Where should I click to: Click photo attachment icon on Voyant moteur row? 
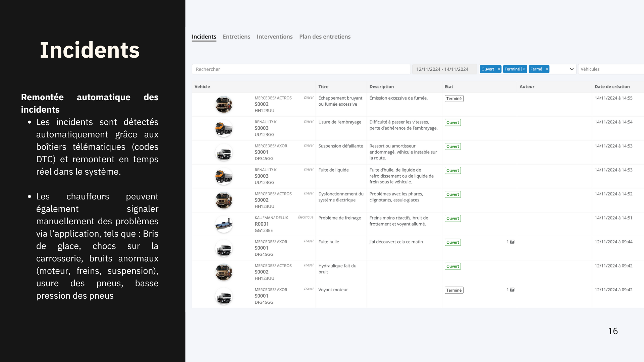tap(512, 290)
